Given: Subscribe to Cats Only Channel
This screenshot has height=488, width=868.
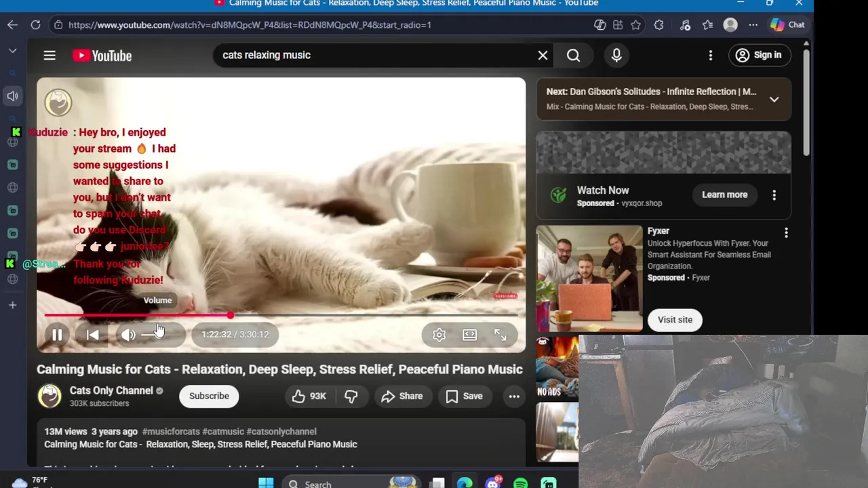Looking at the screenshot, I should click(x=209, y=396).
